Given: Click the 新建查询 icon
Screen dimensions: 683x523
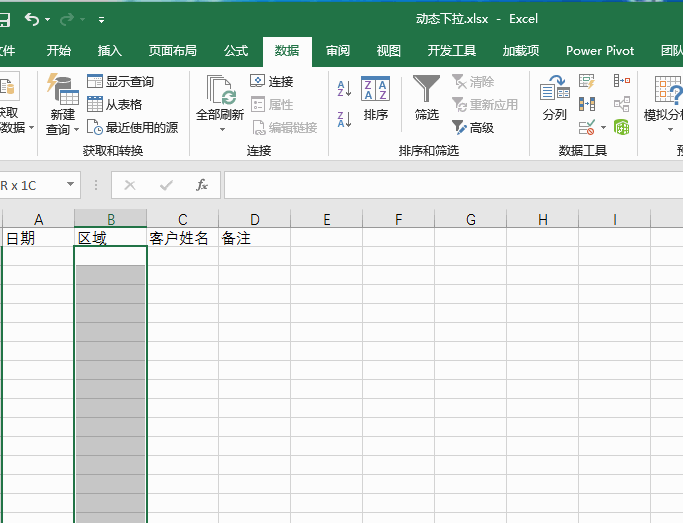Looking at the screenshot, I should coord(63,89).
